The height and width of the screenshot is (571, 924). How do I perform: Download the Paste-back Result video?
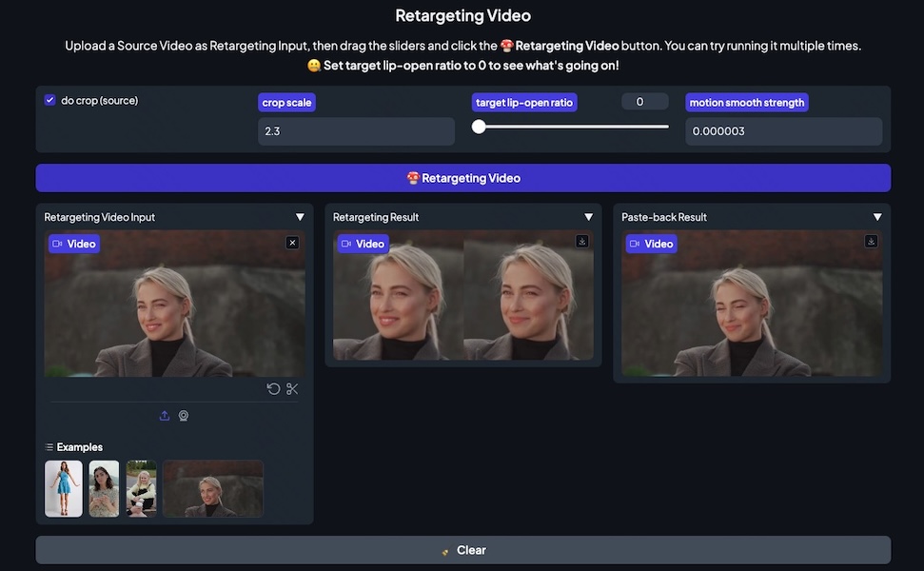871,241
